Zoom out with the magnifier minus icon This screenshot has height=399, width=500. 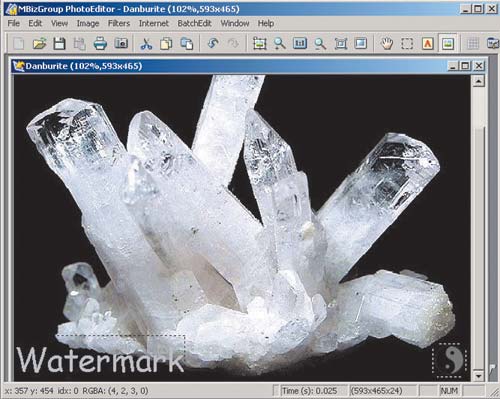pos(320,43)
